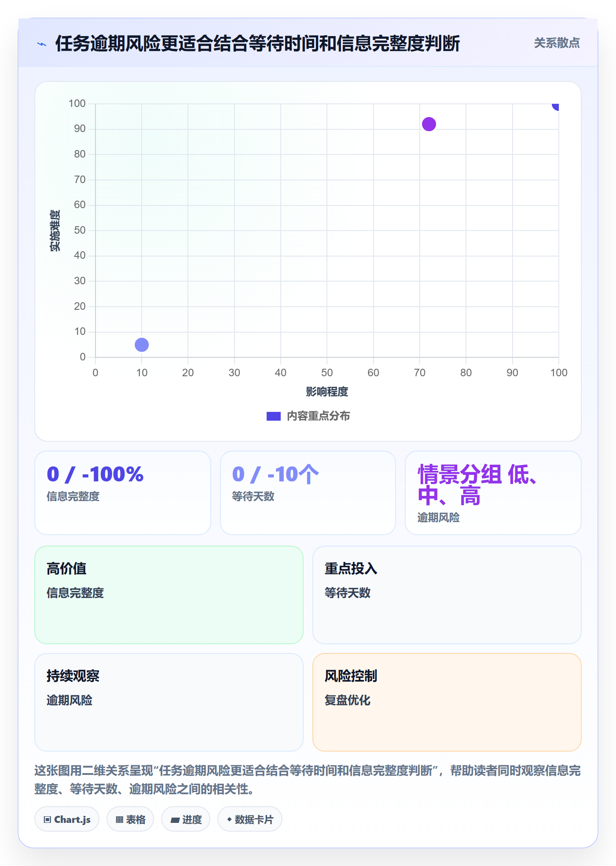The height and width of the screenshot is (866, 616).
Task: Click the 影响程度 axis title
Action: coord(327,392)
